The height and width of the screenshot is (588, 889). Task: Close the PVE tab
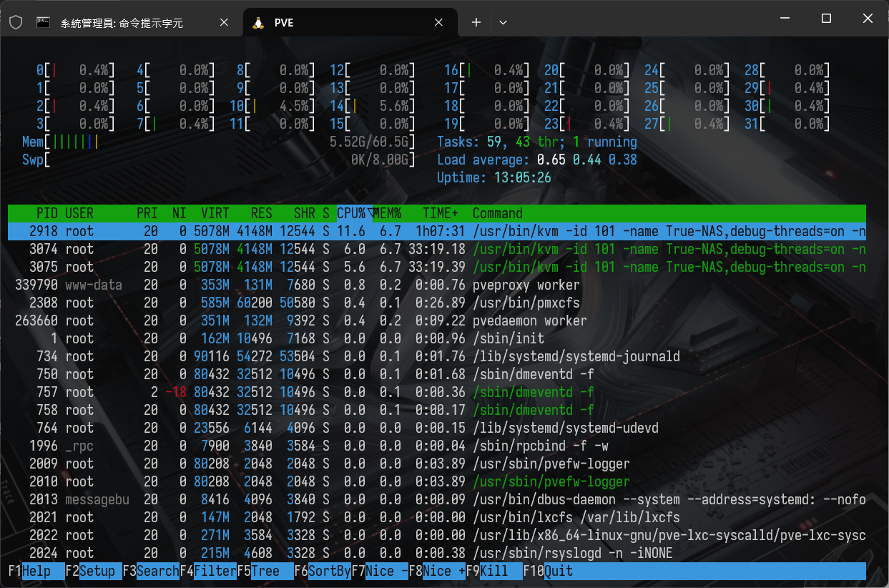click(439, 23)
